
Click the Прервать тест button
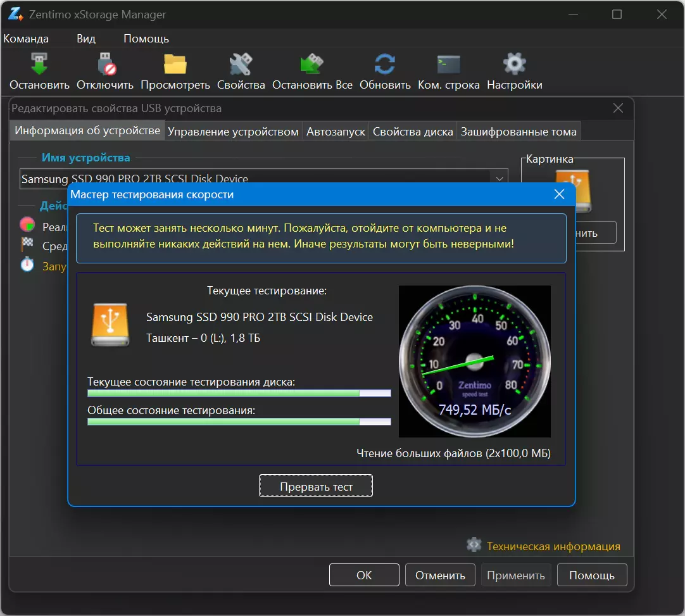(316, 486)
